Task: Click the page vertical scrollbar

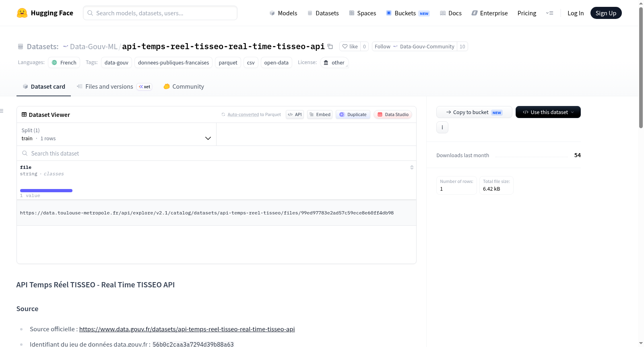Action: [x=641, y=67]
